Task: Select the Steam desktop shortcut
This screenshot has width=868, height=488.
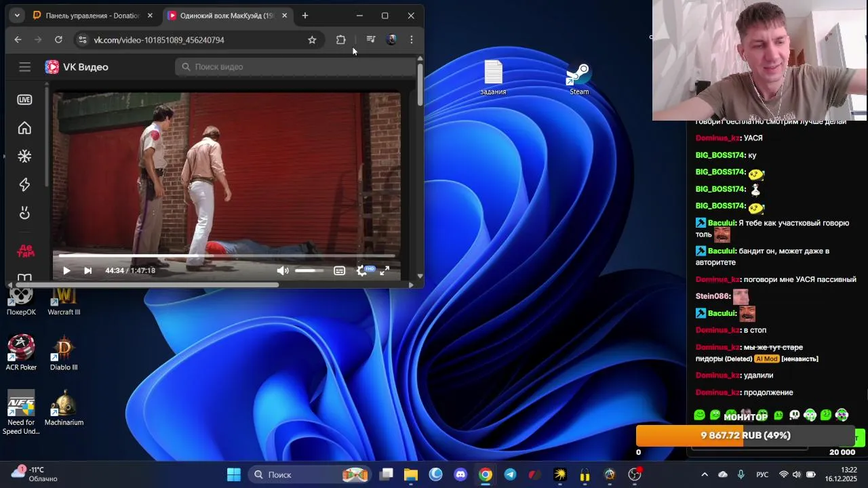Action: tap(579, 78)
